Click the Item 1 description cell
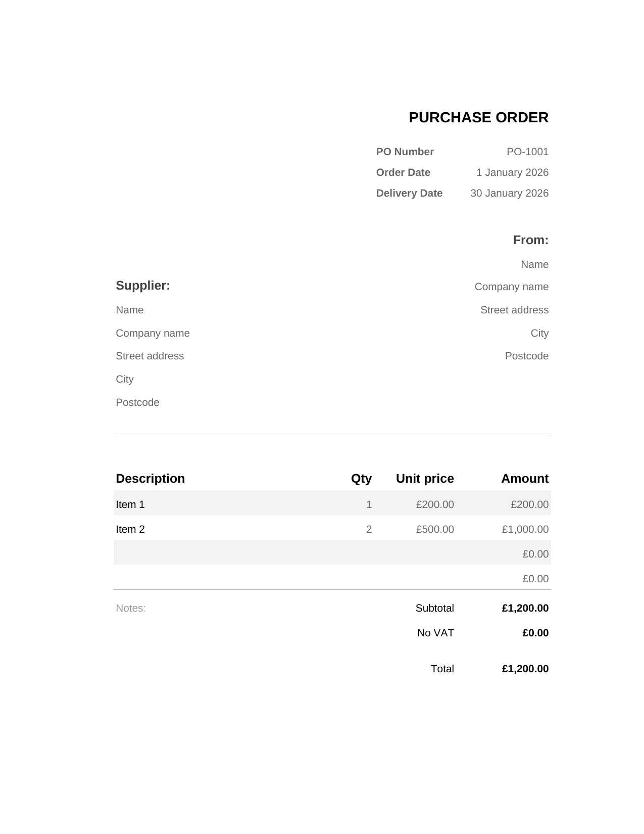The image size is (644, 834). [x=130, y=504]
